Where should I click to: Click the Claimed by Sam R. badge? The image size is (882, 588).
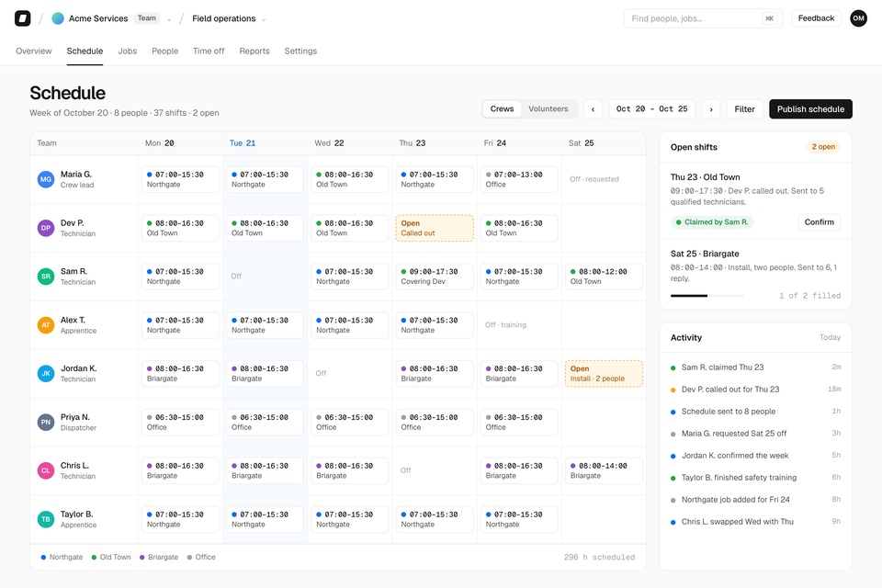[711, 222]
